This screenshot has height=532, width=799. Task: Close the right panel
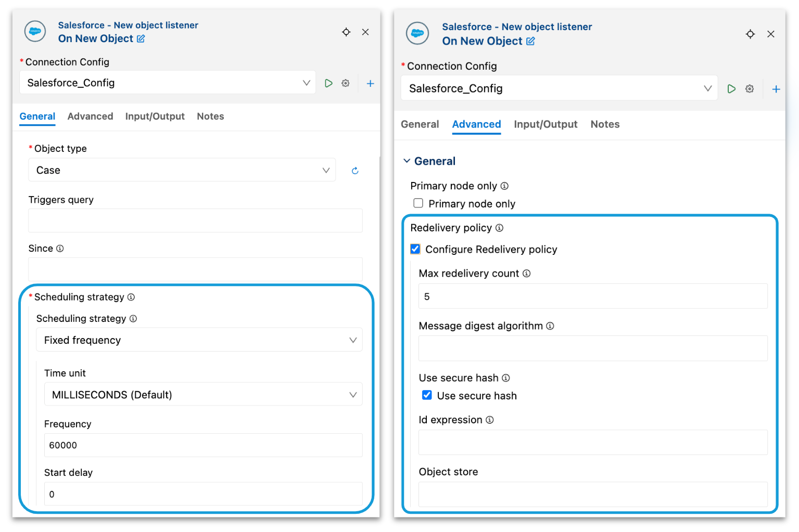click(x=771, y=34)
